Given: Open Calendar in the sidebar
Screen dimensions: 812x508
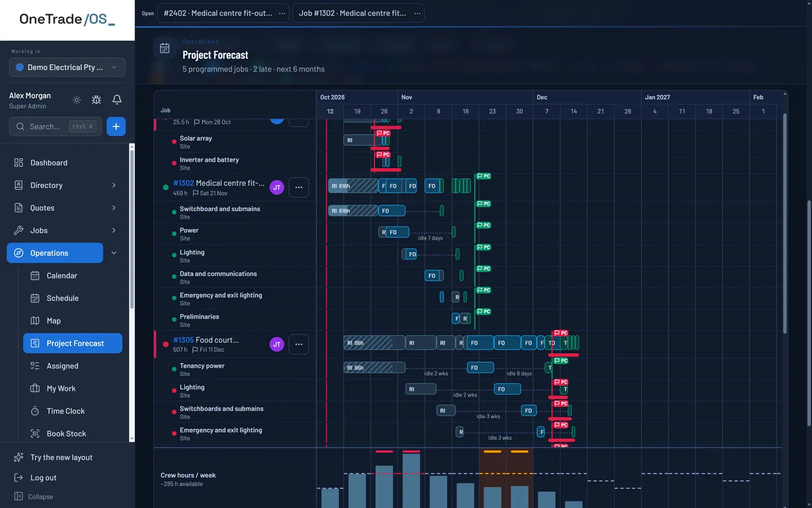Looking at the screenshot, I should (x=73, y=275).
